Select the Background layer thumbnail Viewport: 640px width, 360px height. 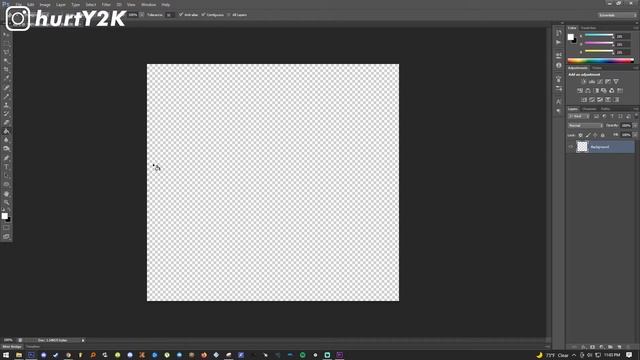point(582,147)
